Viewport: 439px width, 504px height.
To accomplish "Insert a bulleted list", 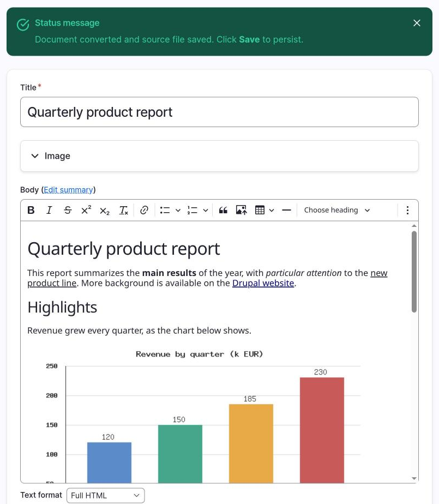I will [165, 210].
